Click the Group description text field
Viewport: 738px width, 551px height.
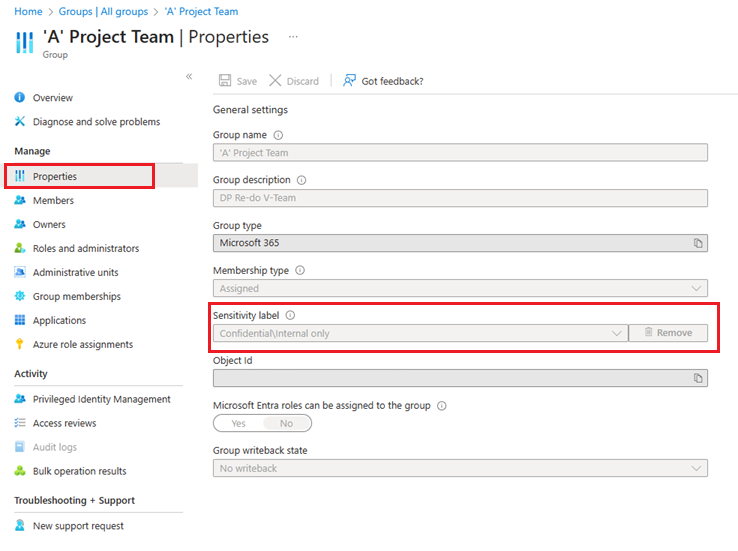click(x=460, y=198)
